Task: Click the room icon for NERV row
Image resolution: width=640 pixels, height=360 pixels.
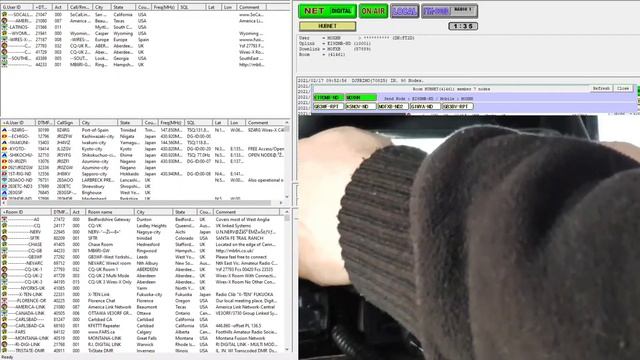Action: (x=4, y=232)
